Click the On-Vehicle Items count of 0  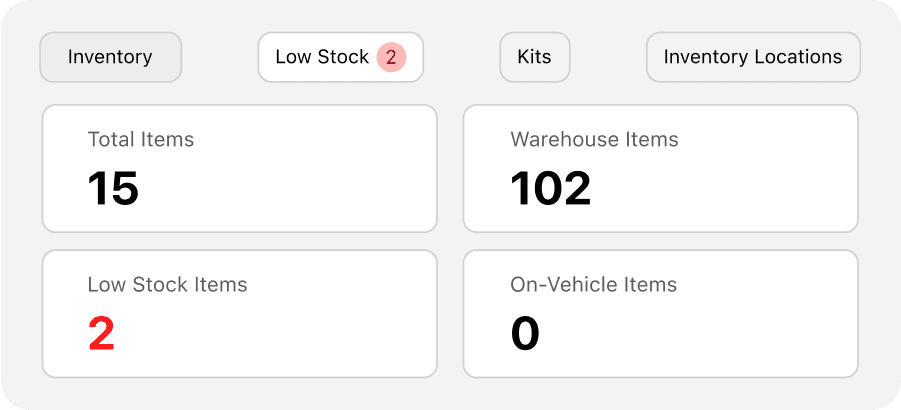525,334
